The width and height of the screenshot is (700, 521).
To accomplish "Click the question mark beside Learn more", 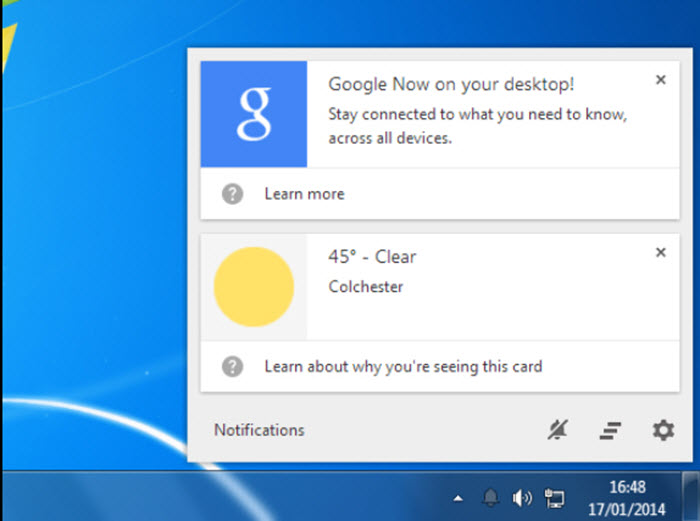I will point(233,194).
